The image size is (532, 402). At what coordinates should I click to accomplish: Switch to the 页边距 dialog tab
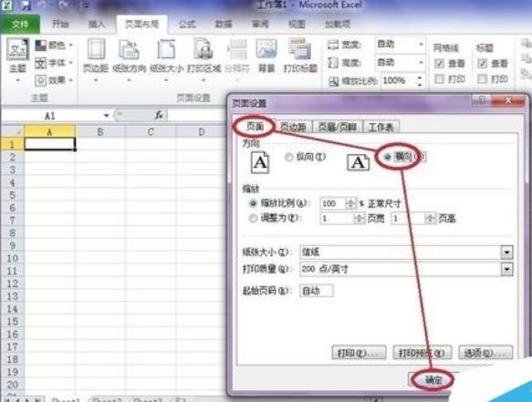point(293,127)
